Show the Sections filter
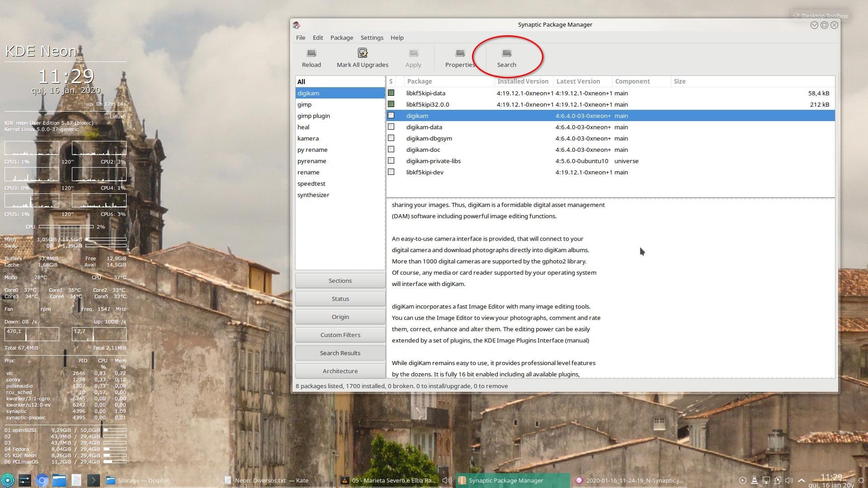 (340, 281)
